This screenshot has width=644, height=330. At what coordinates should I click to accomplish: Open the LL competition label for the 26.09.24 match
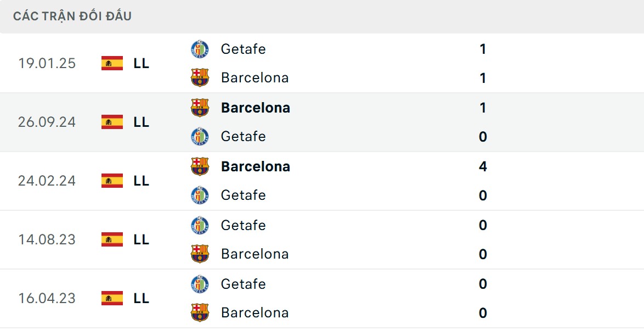pyautogui.click(x=141, y=122)
